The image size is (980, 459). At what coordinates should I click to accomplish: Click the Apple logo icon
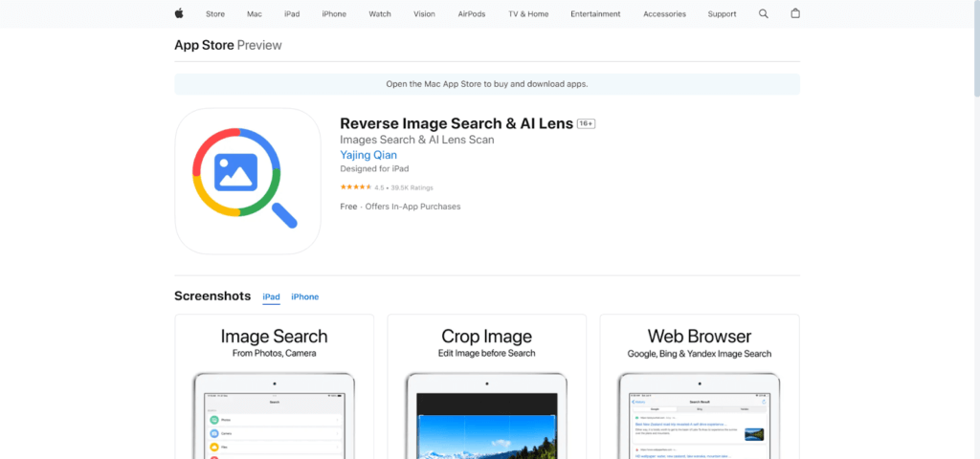(179, 13)
